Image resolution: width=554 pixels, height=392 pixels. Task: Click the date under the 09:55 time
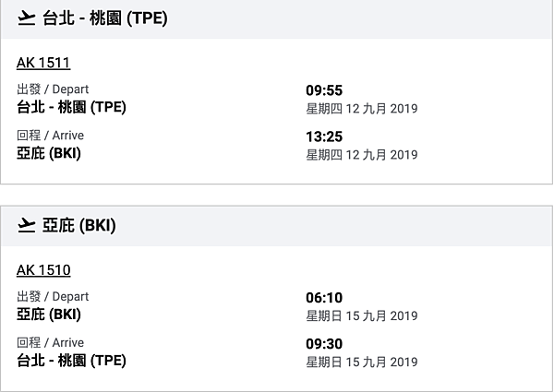point(362,109)
